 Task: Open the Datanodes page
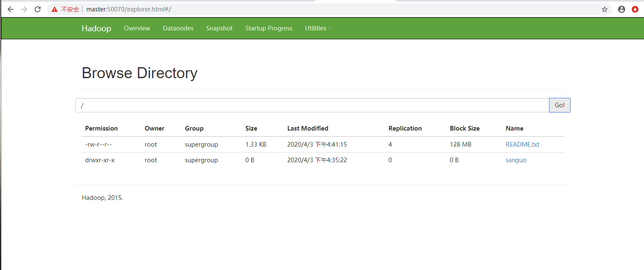coord(178,28)
